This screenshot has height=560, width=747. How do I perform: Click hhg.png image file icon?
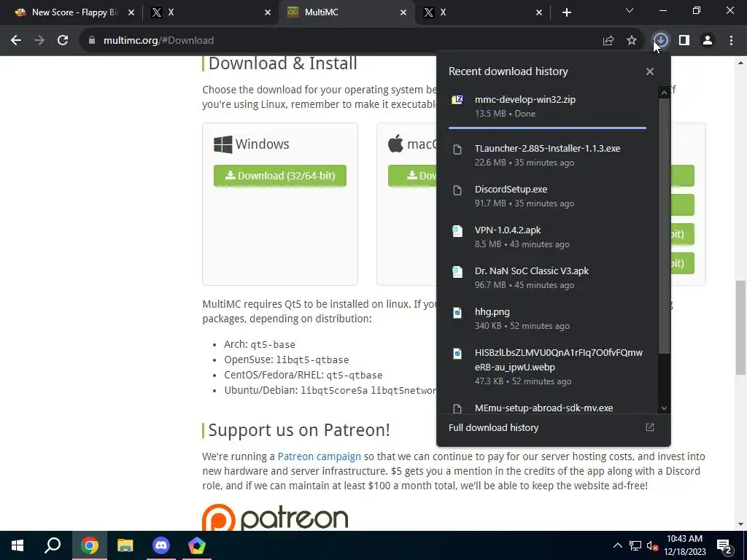[x=457, y=313]
